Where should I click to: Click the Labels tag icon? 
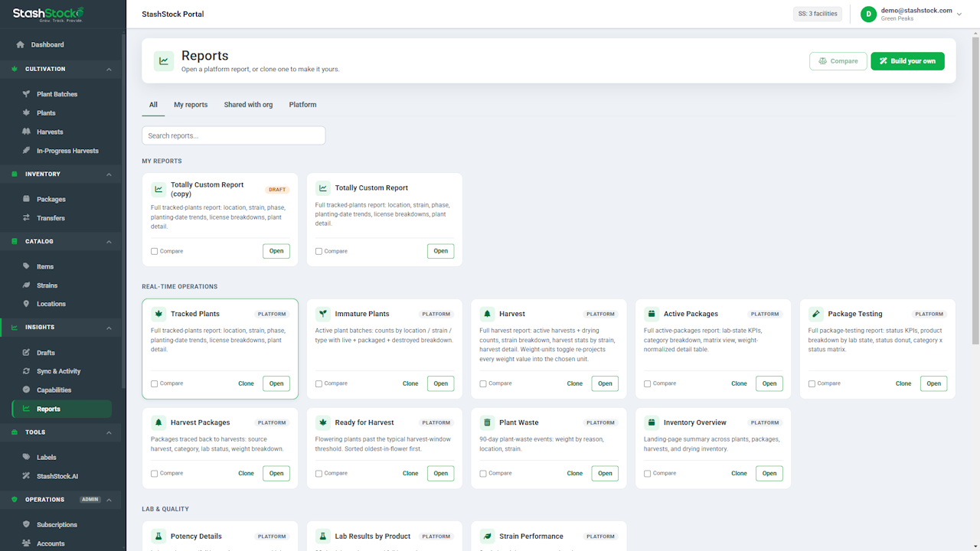click(27, 457)
